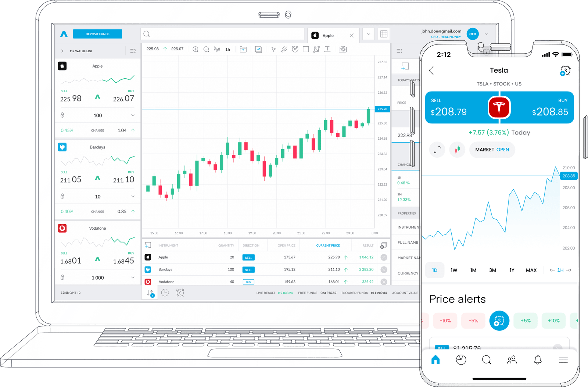Sort by CURRENT PRICE column
588x387 pixels.
coord(328,246)
